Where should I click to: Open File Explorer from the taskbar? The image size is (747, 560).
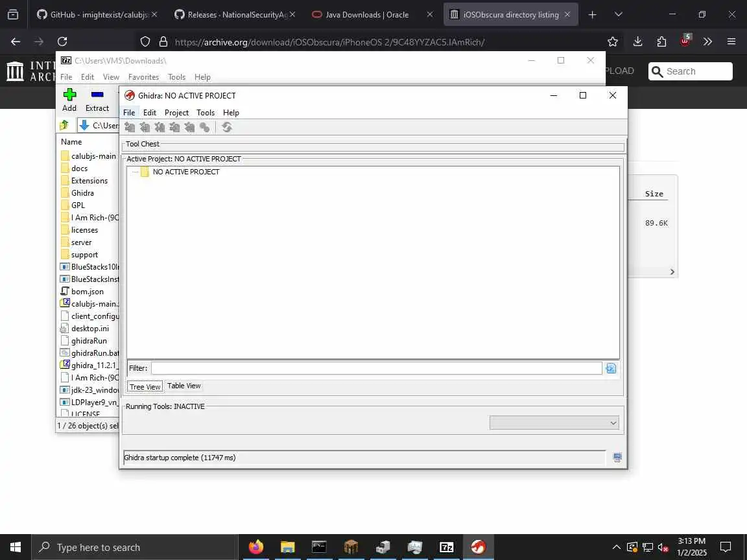coord(288,547)
